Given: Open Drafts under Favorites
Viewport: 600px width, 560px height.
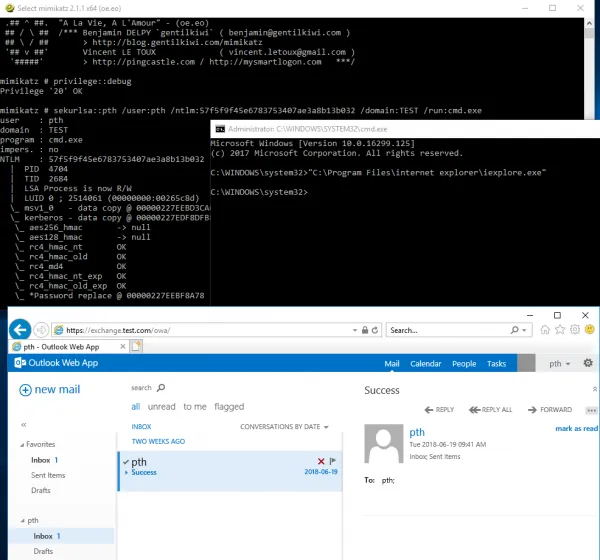Looking at the screenshot, I should click(x=41, y=491).
